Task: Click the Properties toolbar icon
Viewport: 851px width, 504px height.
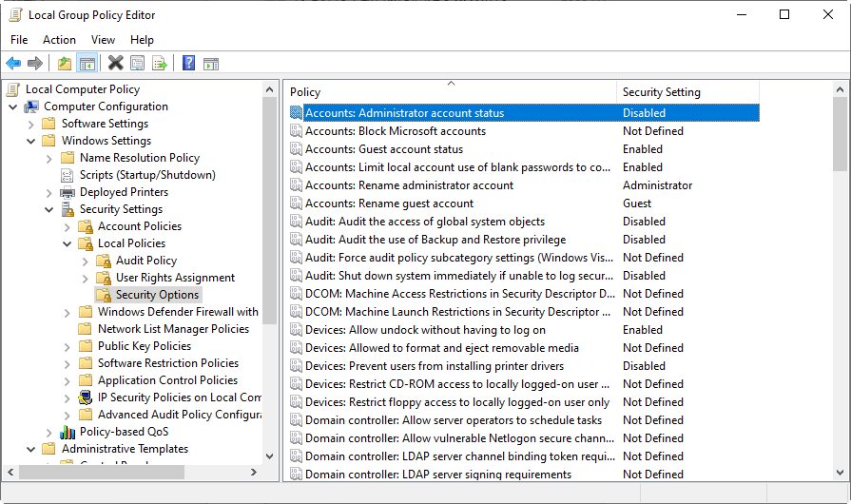Action: 137,64
